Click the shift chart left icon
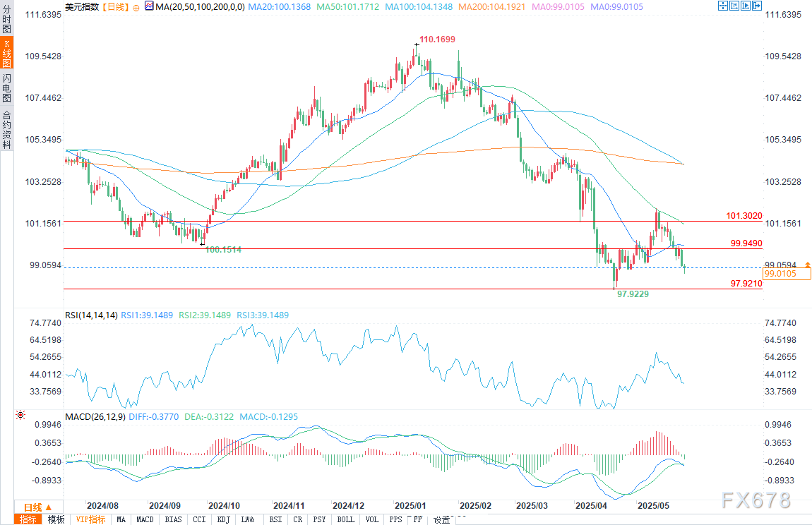 [x=734, y=6]
